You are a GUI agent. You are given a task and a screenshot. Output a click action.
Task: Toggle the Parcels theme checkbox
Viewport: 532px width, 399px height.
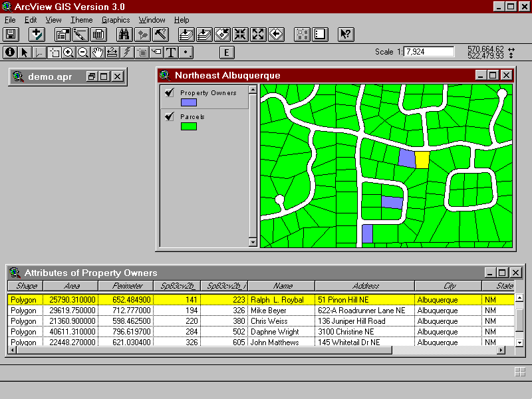170,116
